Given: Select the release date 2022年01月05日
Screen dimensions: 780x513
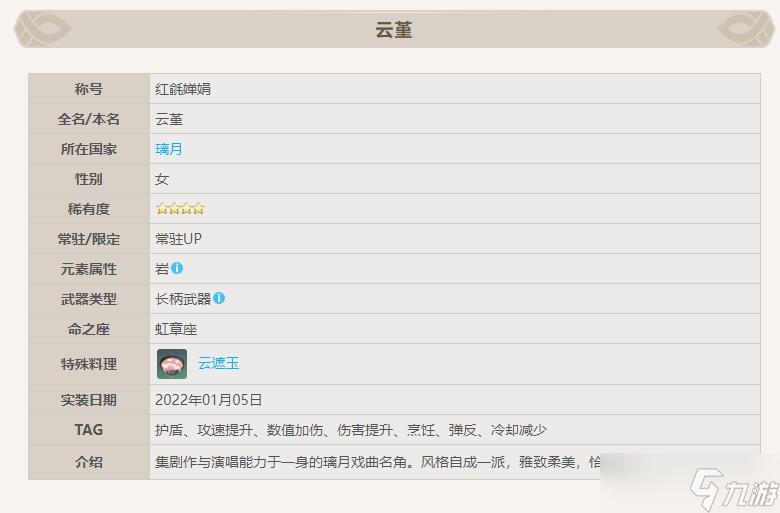Looking at the screenshot, I should (208, 400).
